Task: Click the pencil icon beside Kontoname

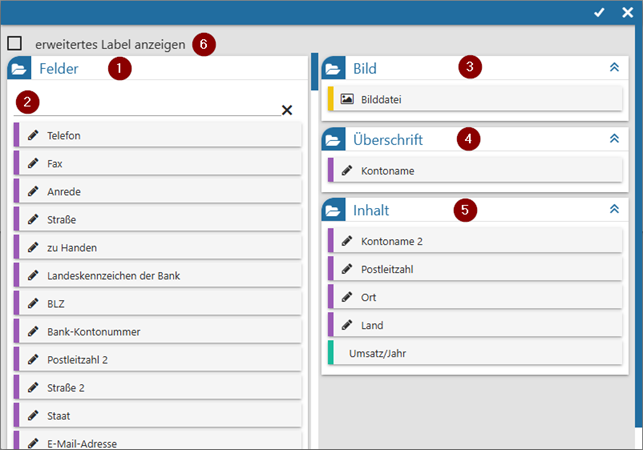Action: 347,170
